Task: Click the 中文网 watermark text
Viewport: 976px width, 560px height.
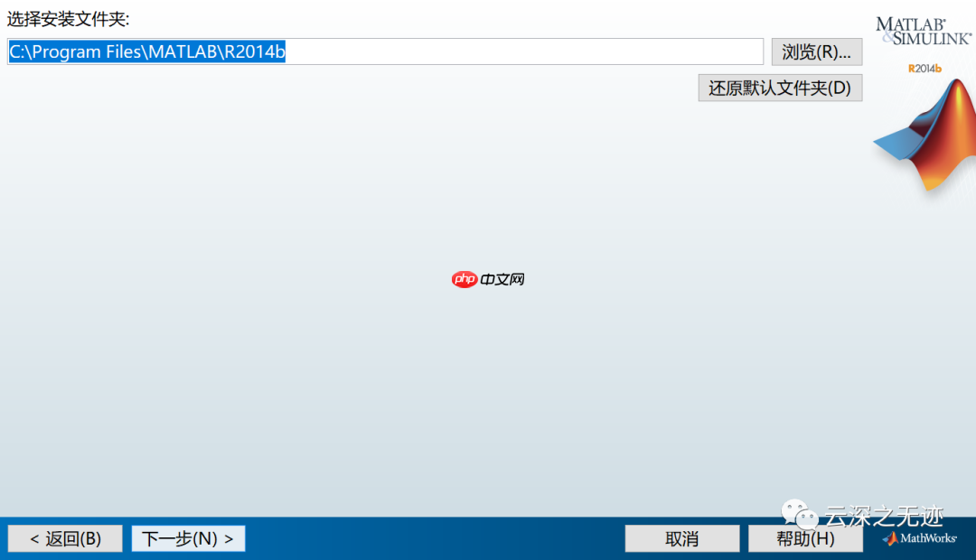Action: pos(502,279)
